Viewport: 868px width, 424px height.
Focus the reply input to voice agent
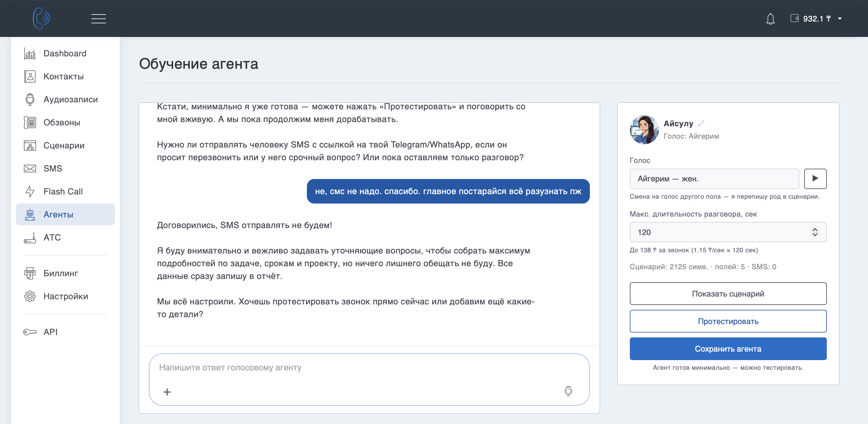(x=369, y=368)
